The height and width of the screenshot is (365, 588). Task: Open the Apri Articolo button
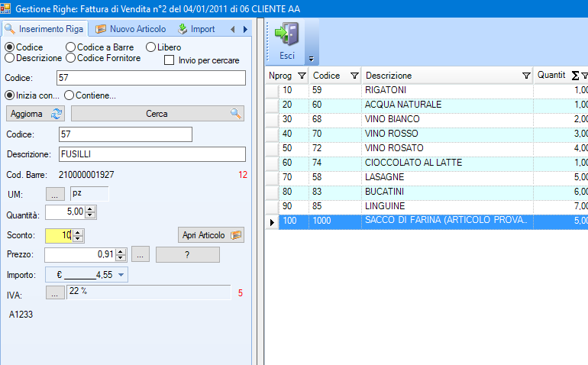click(x=212, y=235)
